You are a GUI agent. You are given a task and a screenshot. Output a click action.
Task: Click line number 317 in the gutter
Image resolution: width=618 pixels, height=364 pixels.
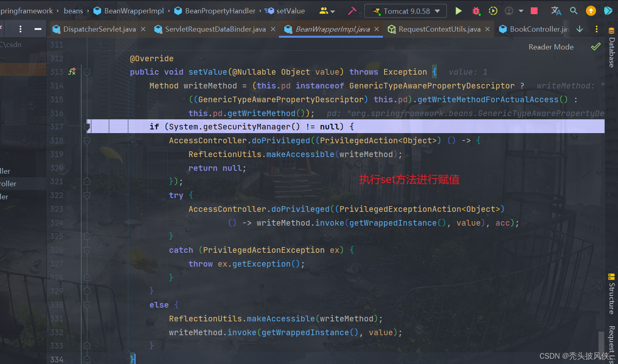tap(57, 127)
